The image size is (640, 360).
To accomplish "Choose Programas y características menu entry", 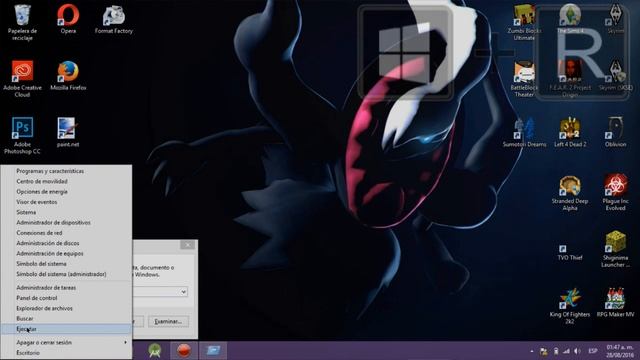I will 66,171.
